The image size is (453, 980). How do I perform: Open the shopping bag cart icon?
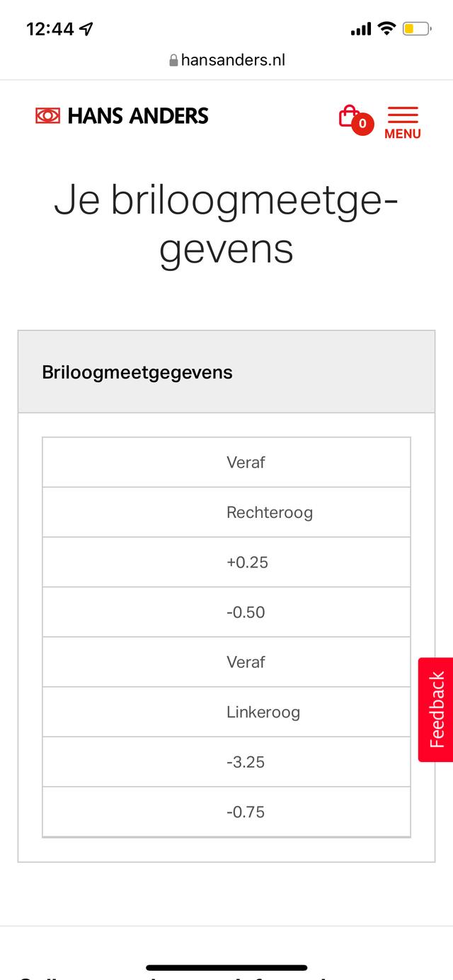coord(348,116)
